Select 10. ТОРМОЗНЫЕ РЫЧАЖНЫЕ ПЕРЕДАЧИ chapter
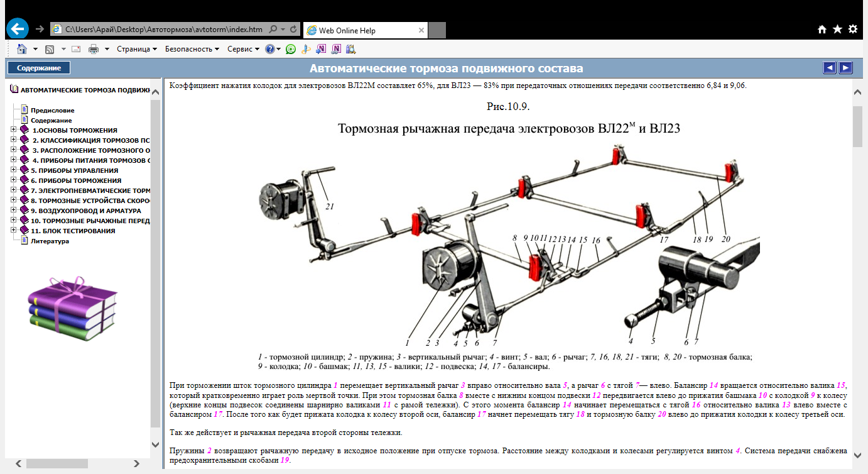Image resolution: width=868 pixels, height=474 pixels. click(x=90, y=221)
